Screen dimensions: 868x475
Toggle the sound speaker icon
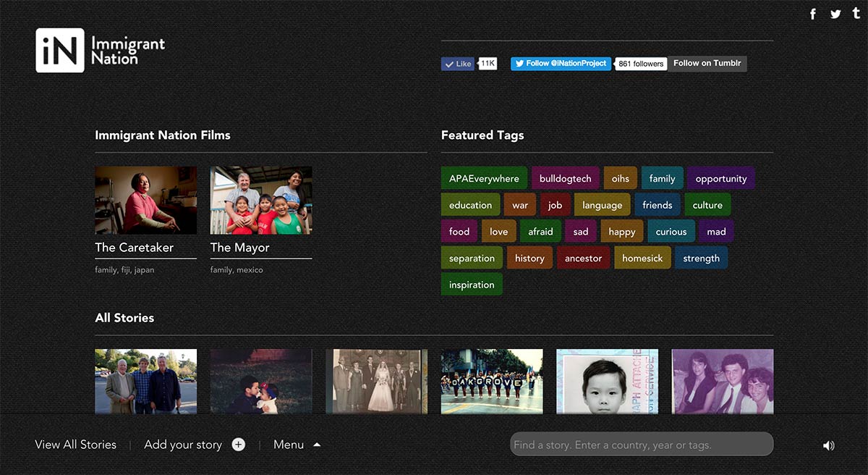pos(828,445)
